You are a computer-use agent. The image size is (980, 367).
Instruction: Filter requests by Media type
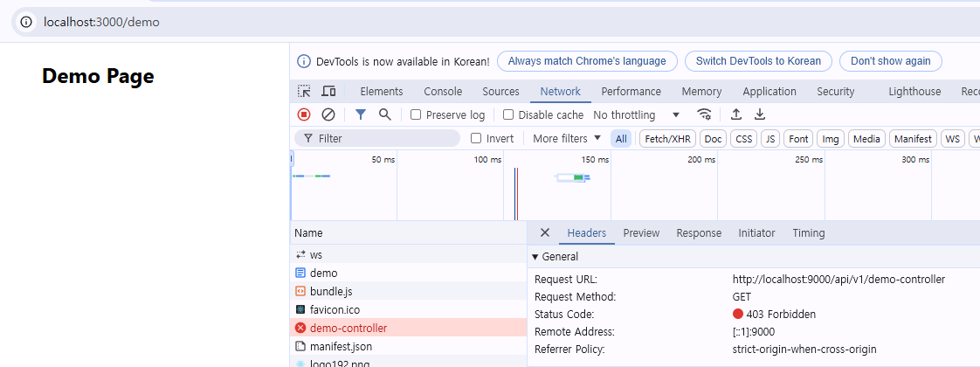coord(866,139)
